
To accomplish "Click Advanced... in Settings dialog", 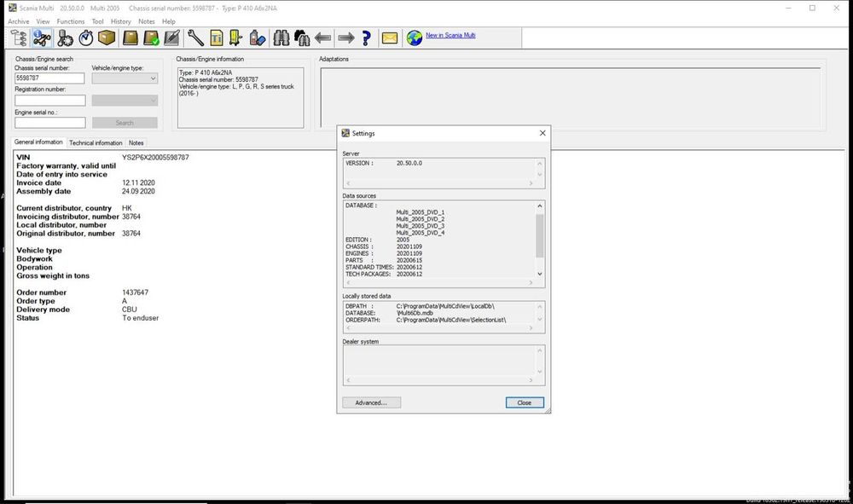I will pyautogui.click(x=372, y=403).
